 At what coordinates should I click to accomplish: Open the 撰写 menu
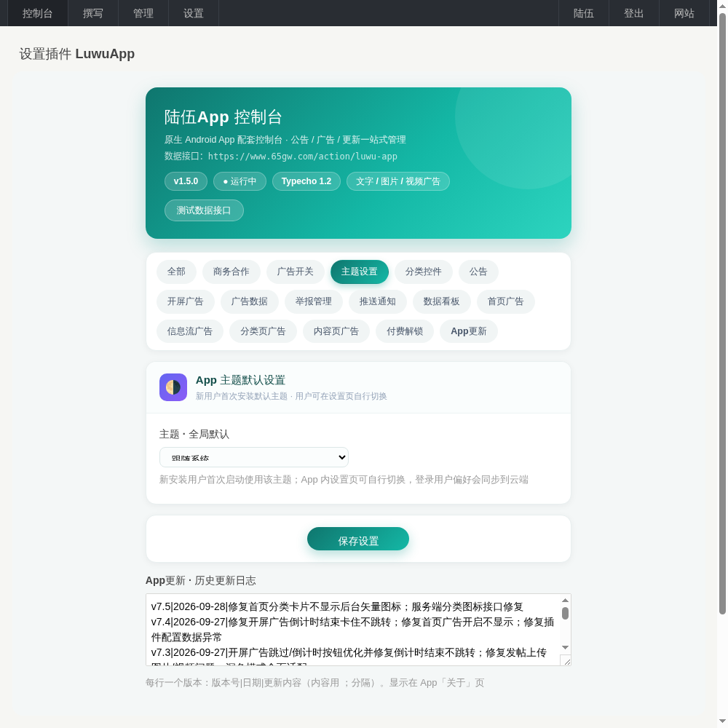93,13
